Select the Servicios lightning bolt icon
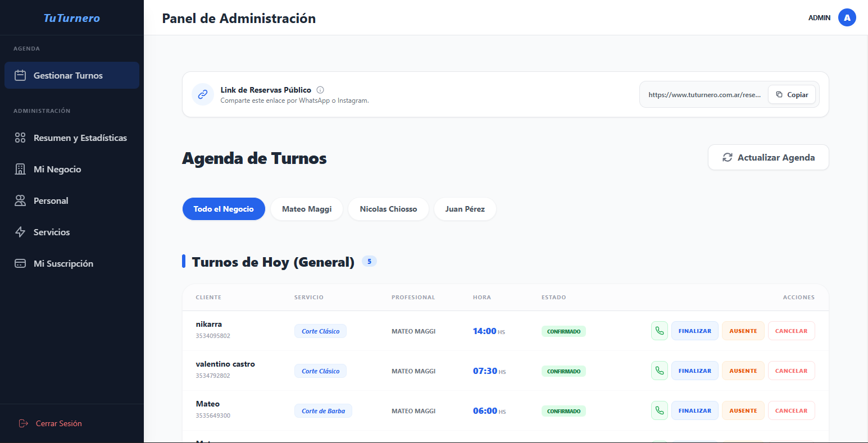The height and width of the screenshot is (443, 868). (x=20, y=231)
